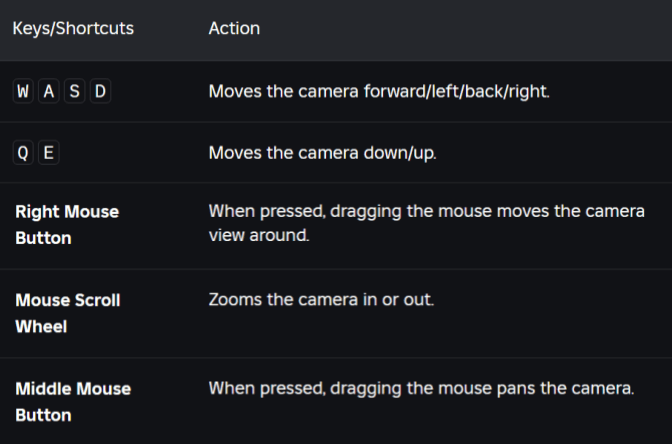Click the E key cap
This screenshot has width=672, height=446.
(x=48, y=153)
